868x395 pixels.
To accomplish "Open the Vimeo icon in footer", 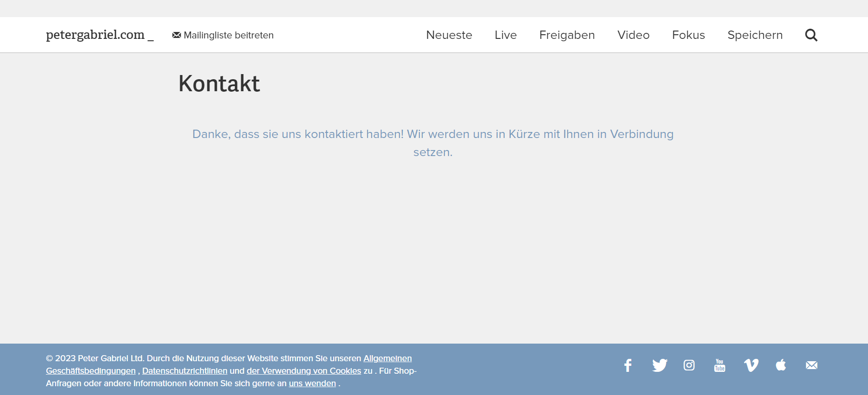I will click(x=751, y=365).
